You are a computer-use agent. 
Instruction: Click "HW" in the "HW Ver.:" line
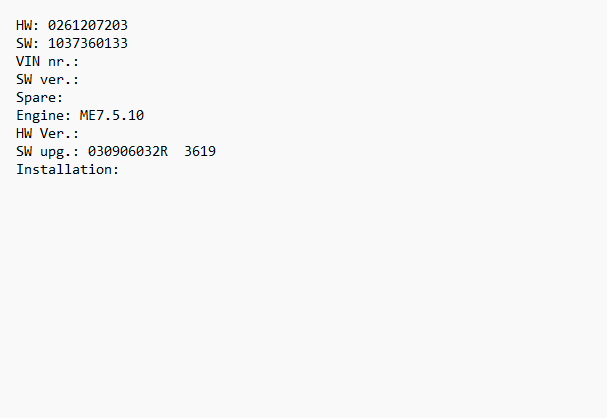tap(24, 133)
